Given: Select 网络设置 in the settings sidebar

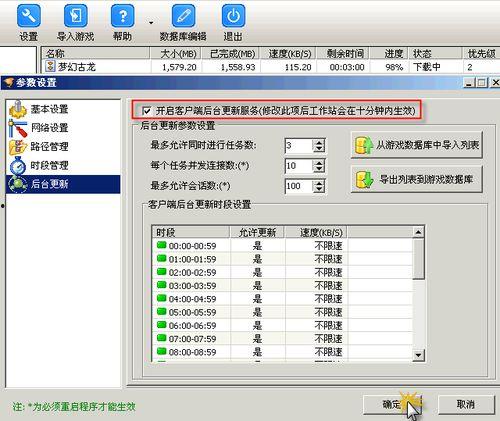Looking at the screenshot, I should tap(63, 128).
